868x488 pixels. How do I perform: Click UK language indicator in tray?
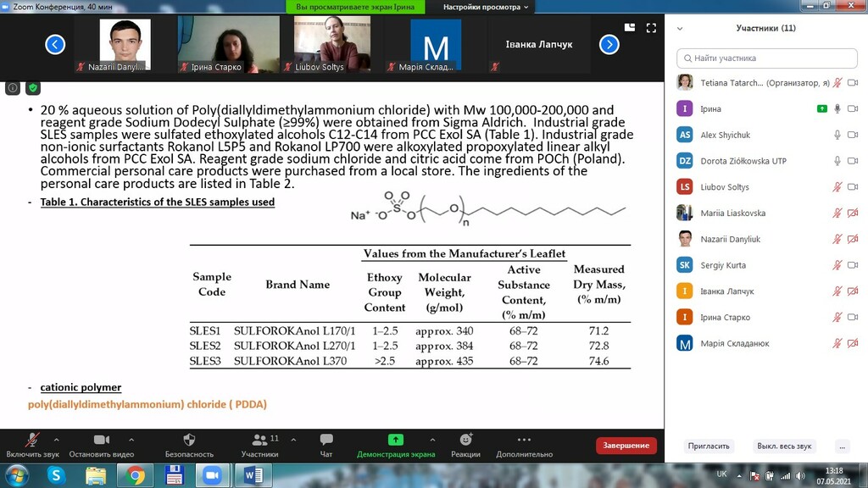pyautogui.click(x=722, y=474)
